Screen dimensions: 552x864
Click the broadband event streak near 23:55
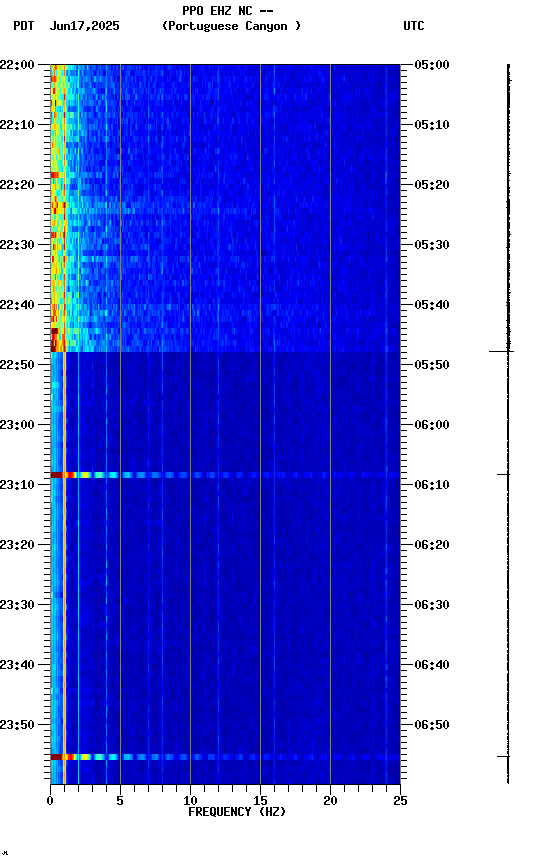[225, 757]
